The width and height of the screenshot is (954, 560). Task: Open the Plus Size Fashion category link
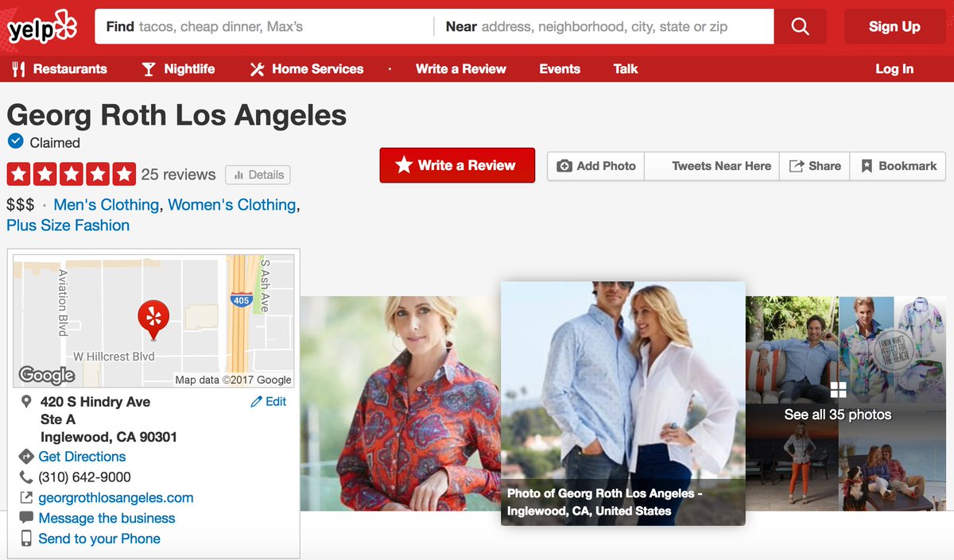[68, 226]
